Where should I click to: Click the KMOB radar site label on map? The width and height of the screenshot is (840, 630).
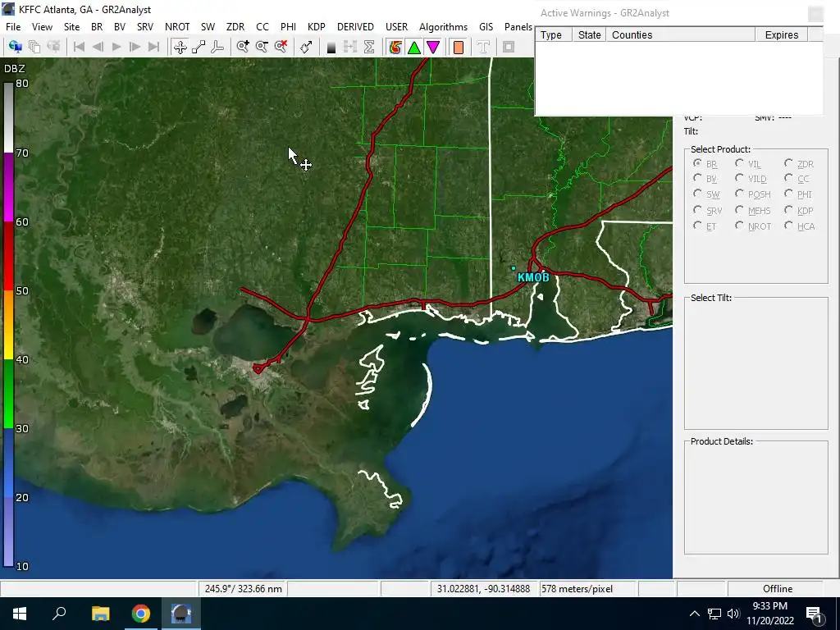click(x=533, y=277)
